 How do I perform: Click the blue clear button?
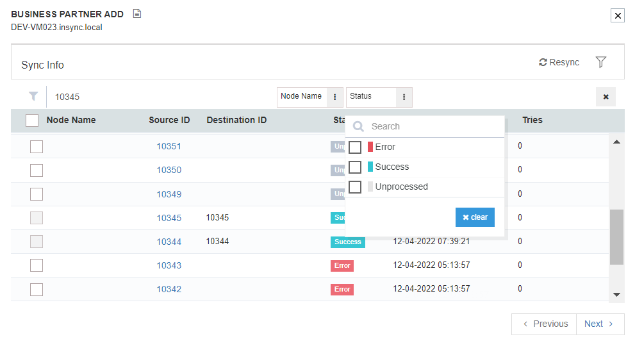coord(475,217)
